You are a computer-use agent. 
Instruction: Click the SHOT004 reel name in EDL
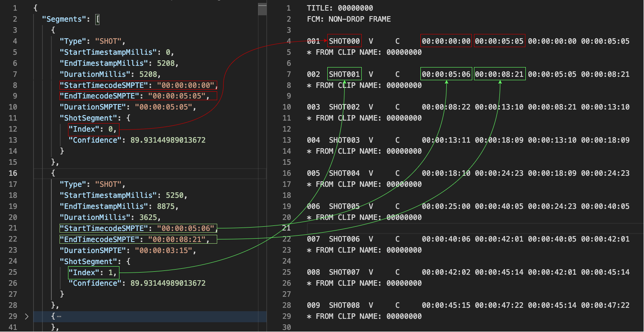(x=344, y=173)
